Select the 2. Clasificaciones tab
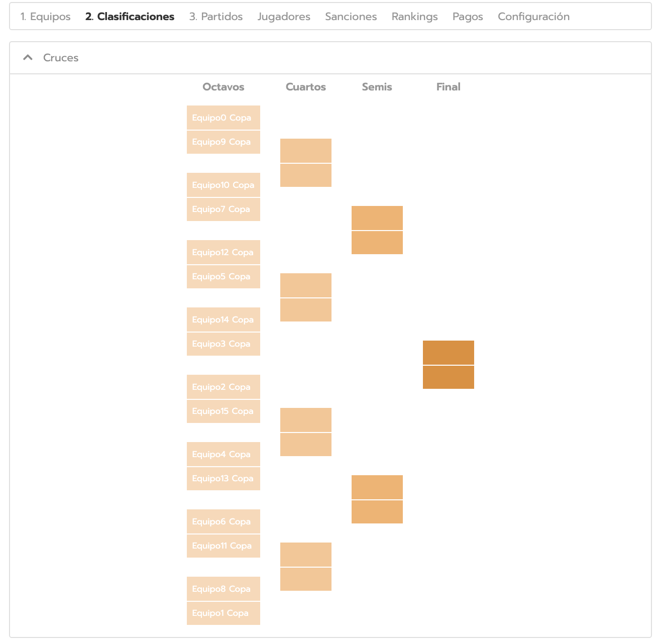 (130, 17)
